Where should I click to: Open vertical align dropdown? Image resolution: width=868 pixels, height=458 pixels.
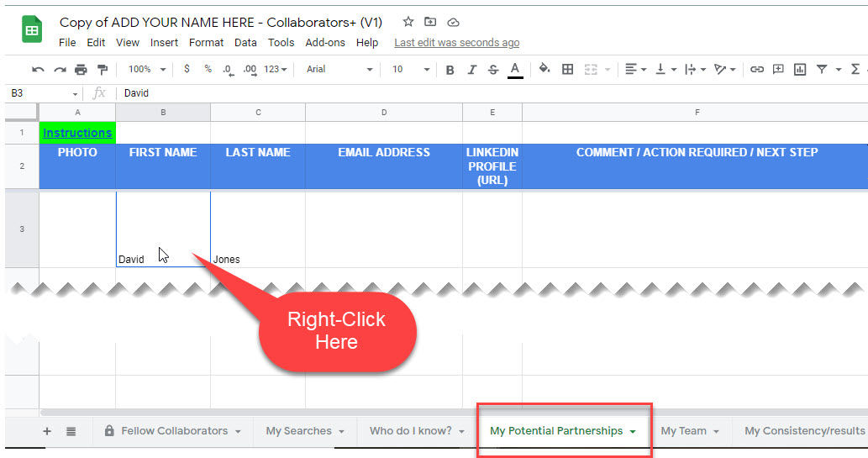pos(666,69)
